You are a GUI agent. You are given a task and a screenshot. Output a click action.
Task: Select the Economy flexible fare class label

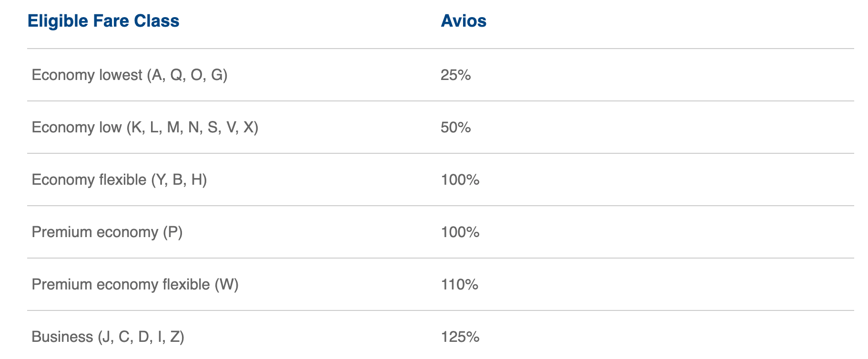tap(89, 180)
